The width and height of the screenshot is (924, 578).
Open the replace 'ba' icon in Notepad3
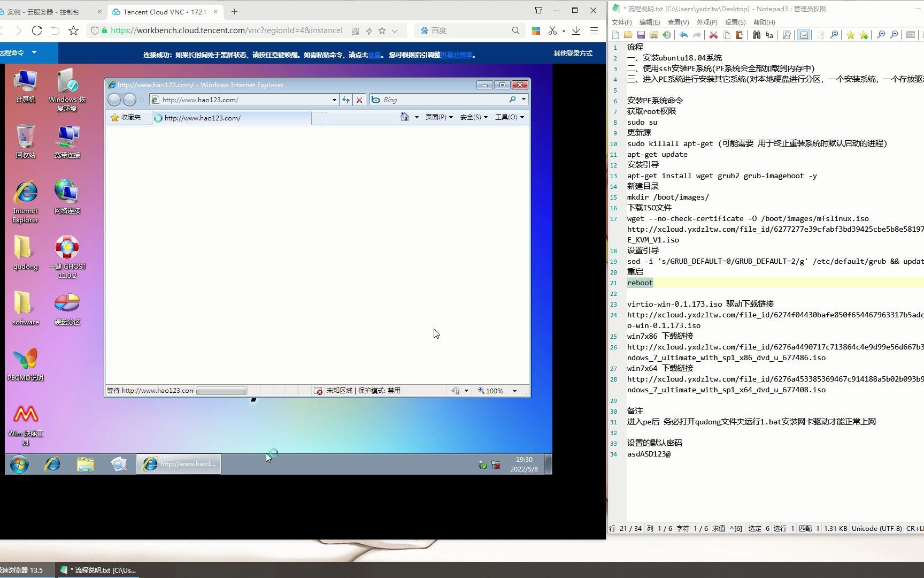coord(769,35)
